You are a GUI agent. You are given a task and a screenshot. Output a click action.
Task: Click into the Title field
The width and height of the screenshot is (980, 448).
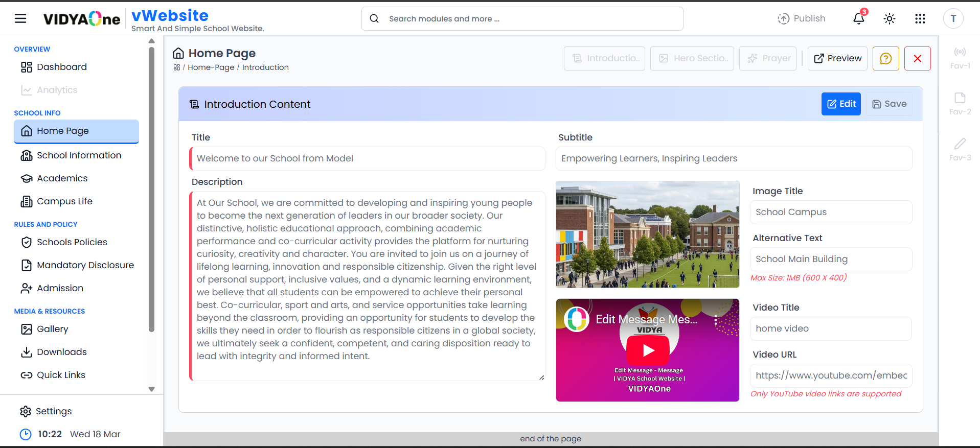(367, 158)
